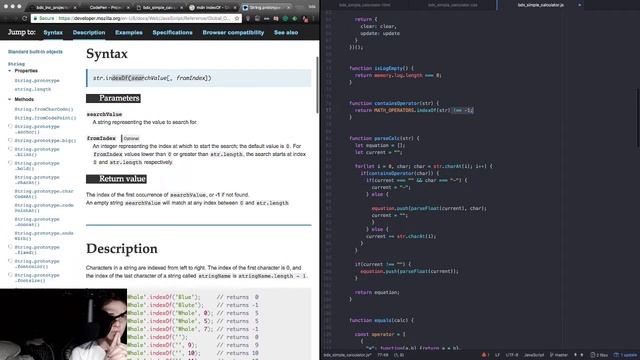
Task: Close the editor tab bdo_simple_calculator.js
Action: [x=579, y=5]
